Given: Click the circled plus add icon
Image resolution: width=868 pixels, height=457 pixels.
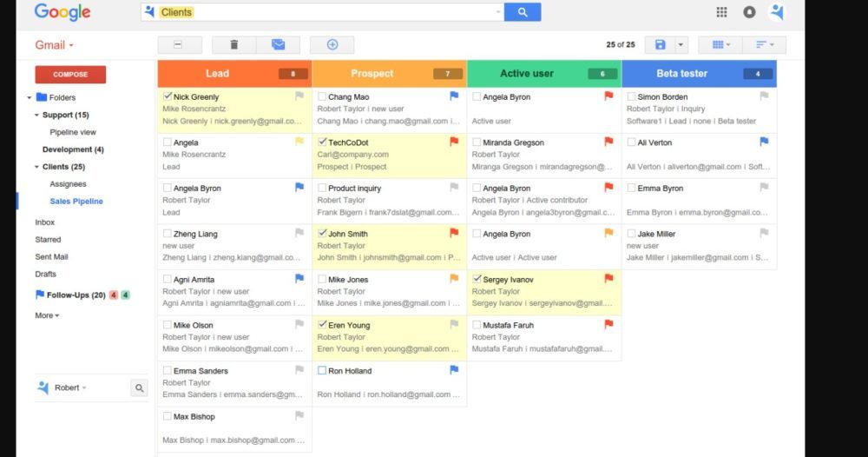Looking at the screenshot, I should 332,45.
